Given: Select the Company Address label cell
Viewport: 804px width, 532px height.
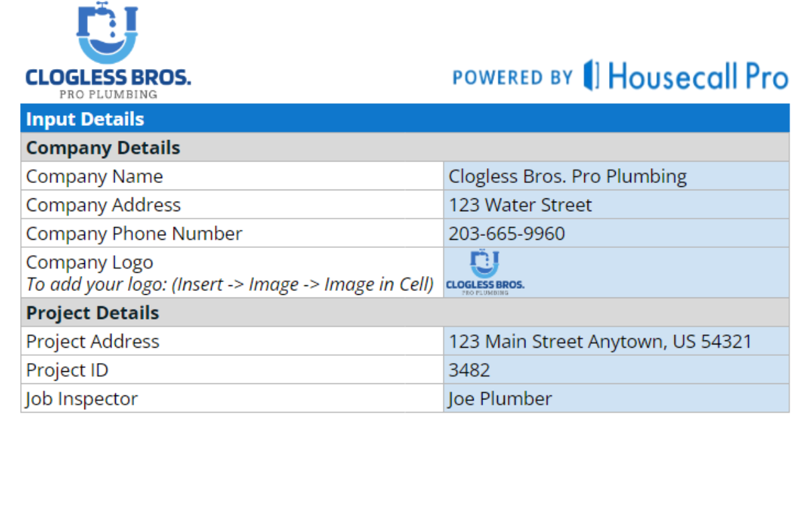Looking at the screenshot, I should point(232,205).
